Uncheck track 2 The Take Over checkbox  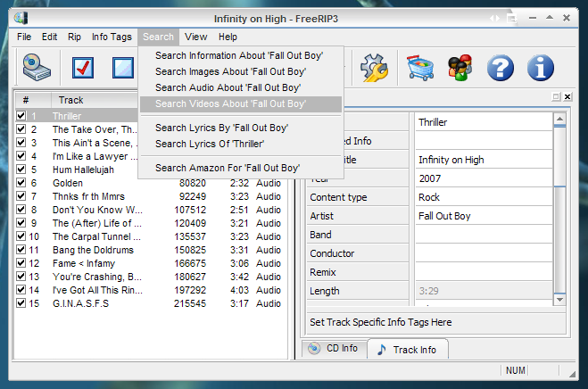pyautogui.click(x=21, y=129)
